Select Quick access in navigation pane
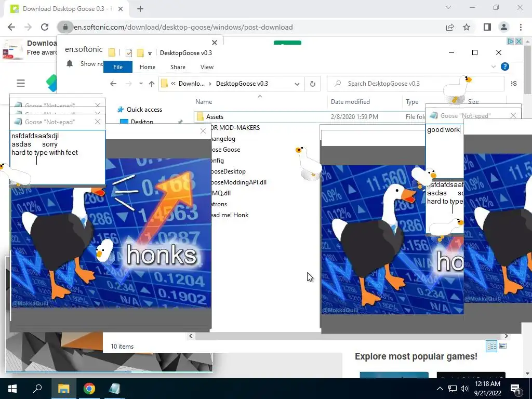The height and width of the screenshot is (399, 532). 144,110
